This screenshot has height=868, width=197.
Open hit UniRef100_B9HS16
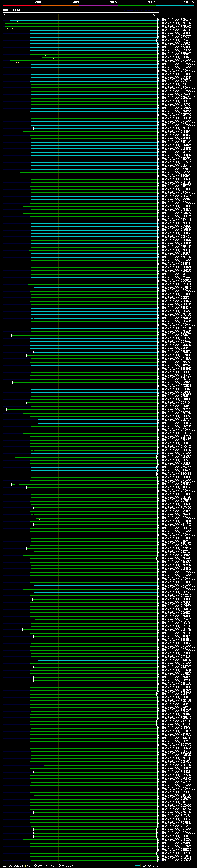coord(176,20)
